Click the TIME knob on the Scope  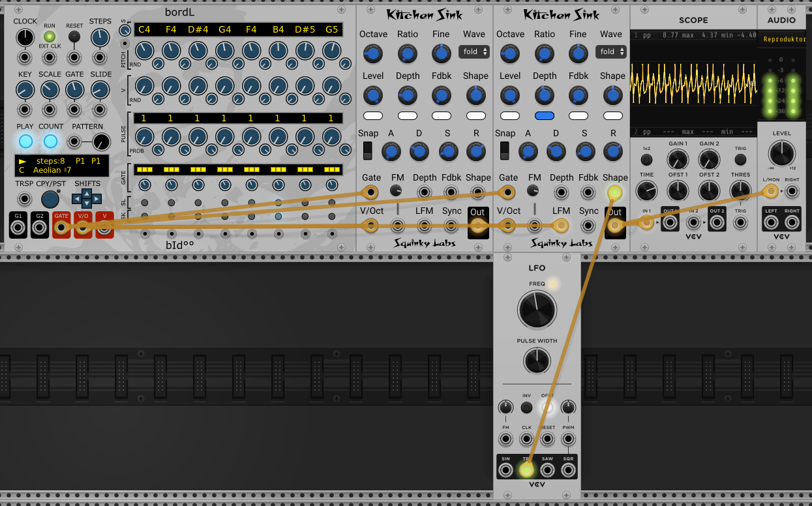[646, 191]
